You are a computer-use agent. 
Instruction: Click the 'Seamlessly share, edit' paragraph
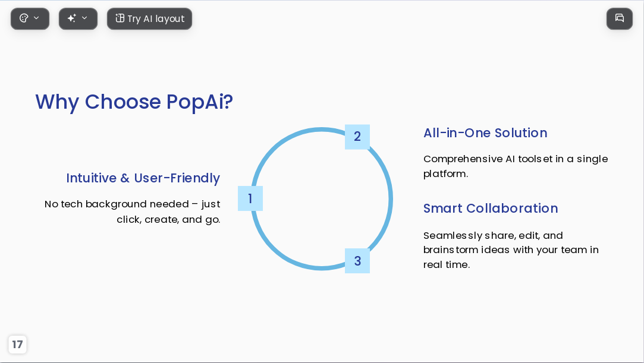point(511,250)
